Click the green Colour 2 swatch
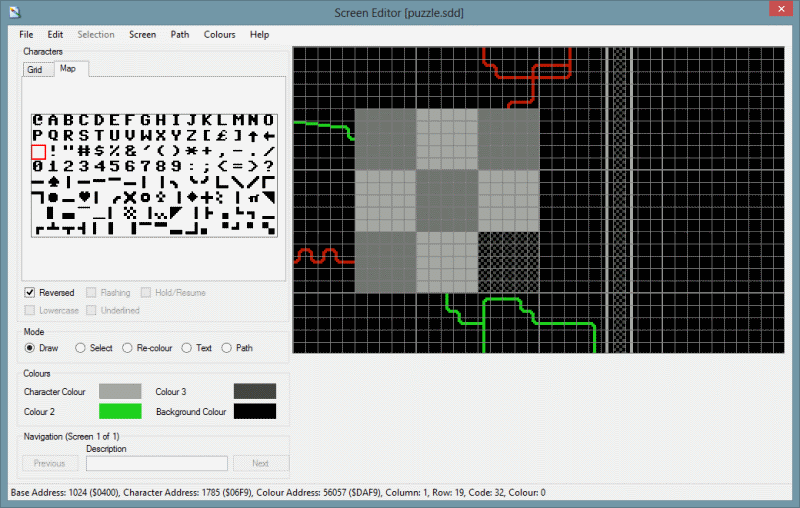The height and width of the screenshot is (508, 800). [x=120, y=411]
